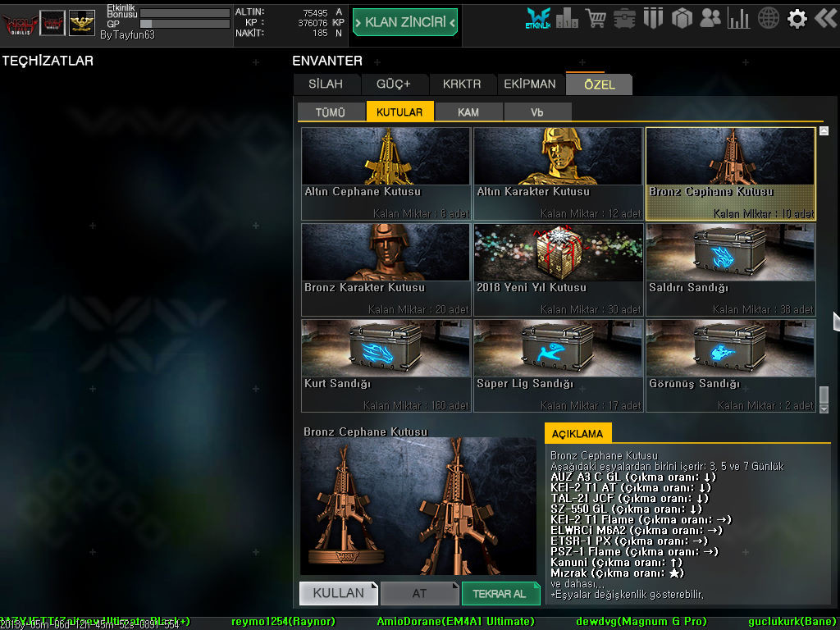Click the three banners icon
This screenshot has width=840, height=630.
coord(653,19)
